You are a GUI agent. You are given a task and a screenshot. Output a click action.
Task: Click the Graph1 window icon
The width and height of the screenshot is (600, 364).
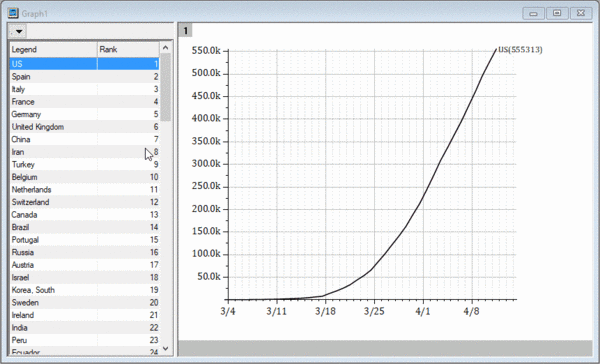(x=13, y=13)
